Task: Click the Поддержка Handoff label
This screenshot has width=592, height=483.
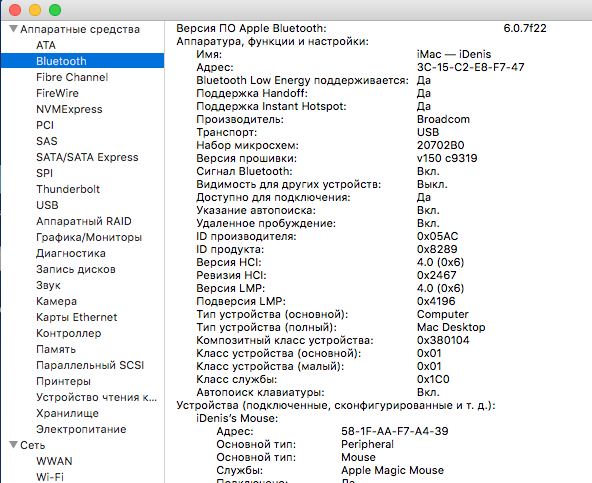Action: [x=252, y=93]
